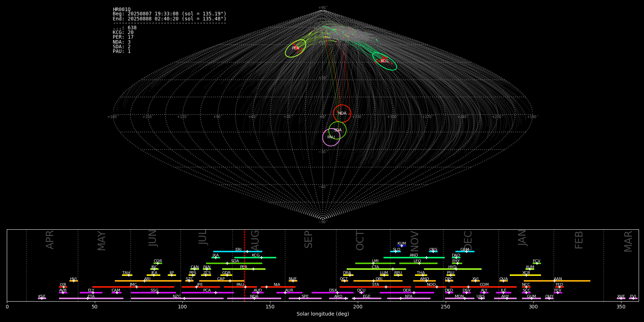644x322 pixels.
Task: Click the 'APR' month label in the timeline
Action: coord(50,240)
